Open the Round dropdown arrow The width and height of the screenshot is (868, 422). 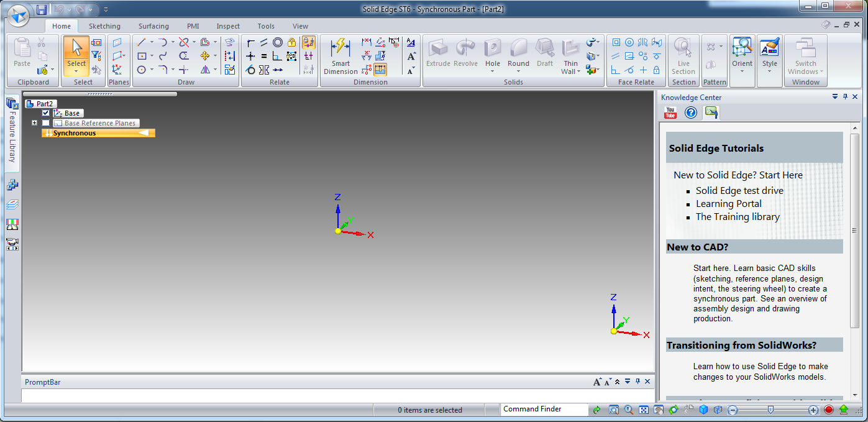(518, 71)
